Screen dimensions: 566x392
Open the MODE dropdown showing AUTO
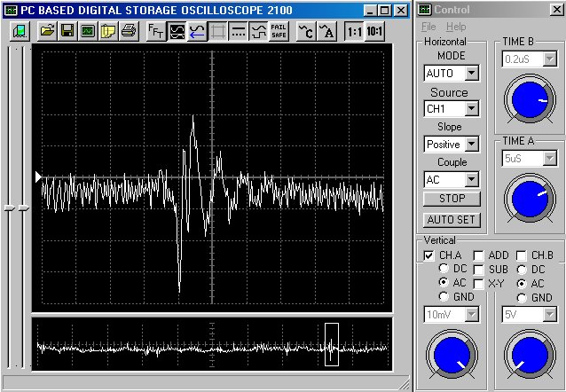coord(471,73)
